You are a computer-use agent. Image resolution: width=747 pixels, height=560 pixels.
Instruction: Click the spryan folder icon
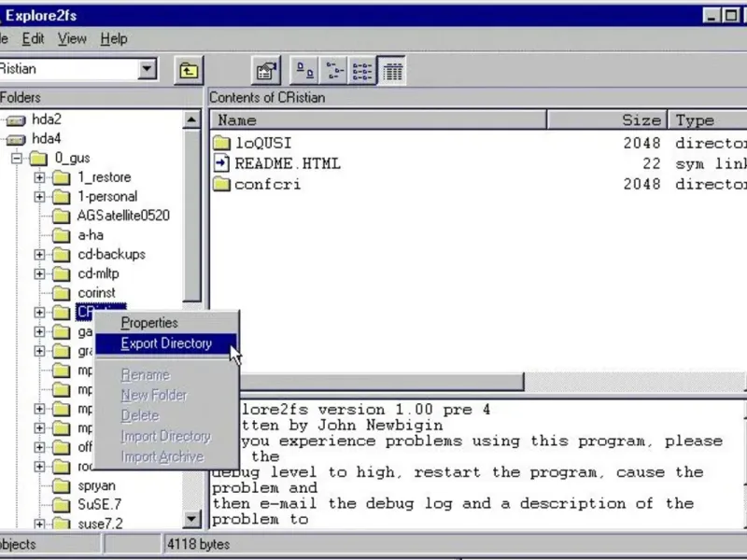(61, 486)
